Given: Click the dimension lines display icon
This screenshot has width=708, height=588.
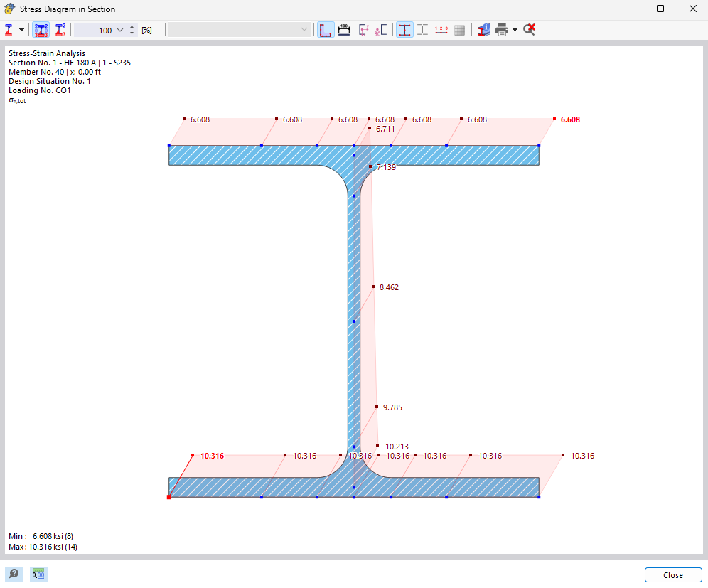Looking at the screenshot, I should tap(343, 30).
